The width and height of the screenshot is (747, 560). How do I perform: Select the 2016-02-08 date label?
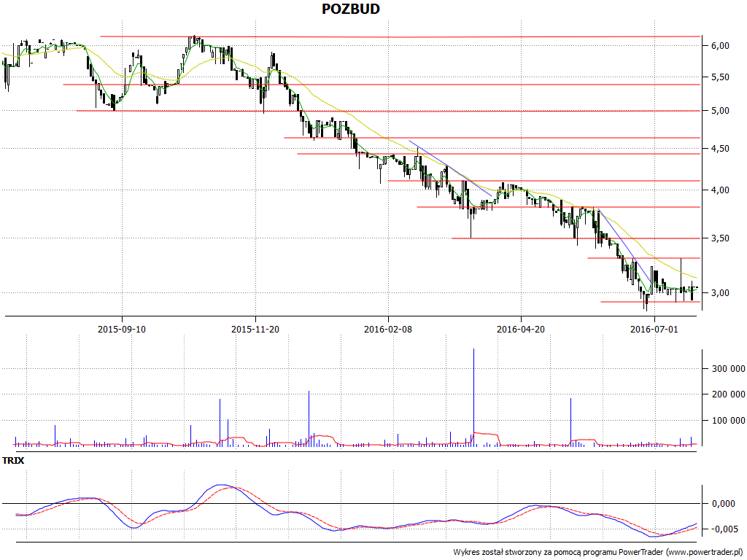(x=388, y=329)
